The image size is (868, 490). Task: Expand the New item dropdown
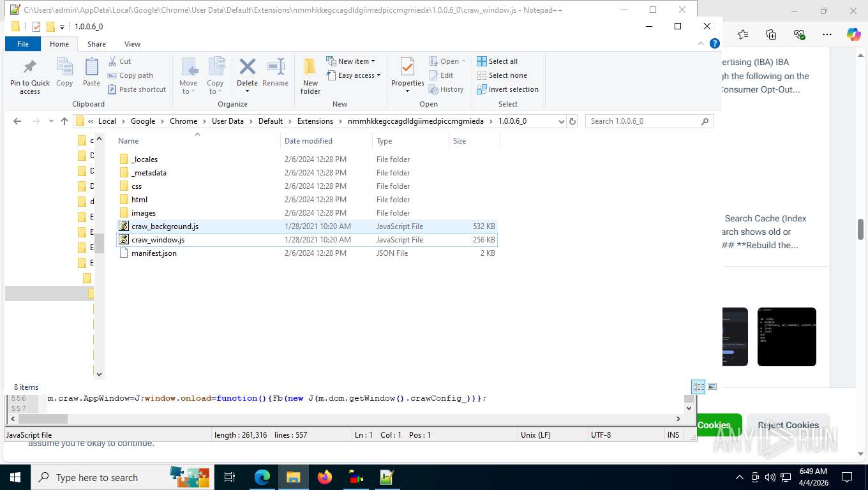tap(350, 61)
